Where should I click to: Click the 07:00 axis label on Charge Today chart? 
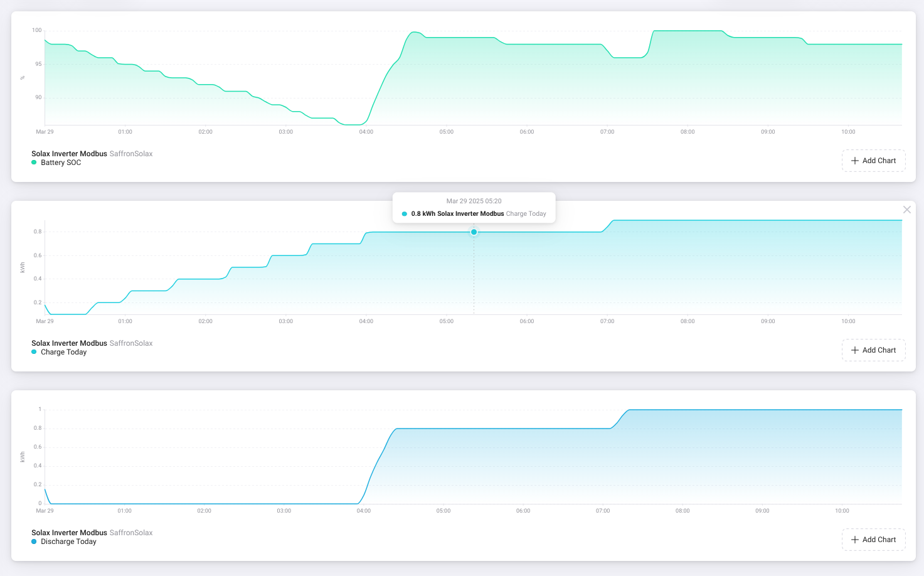607,321
